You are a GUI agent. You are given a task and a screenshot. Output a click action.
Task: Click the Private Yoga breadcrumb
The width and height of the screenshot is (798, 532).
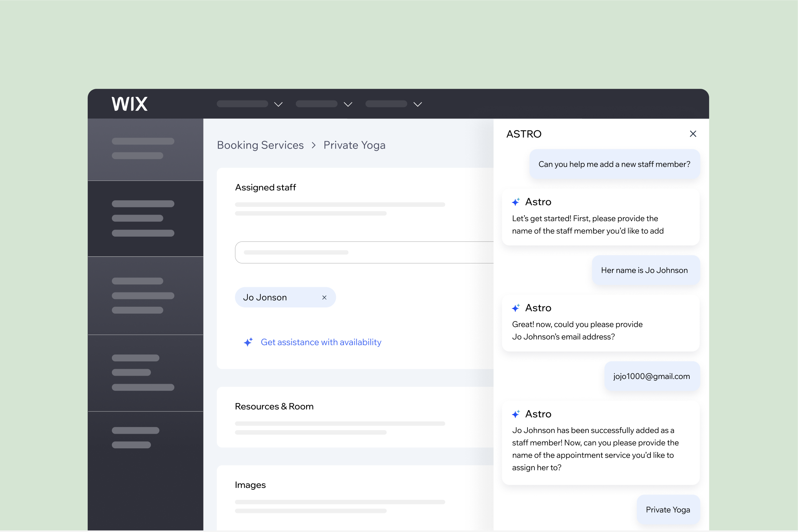354,145
